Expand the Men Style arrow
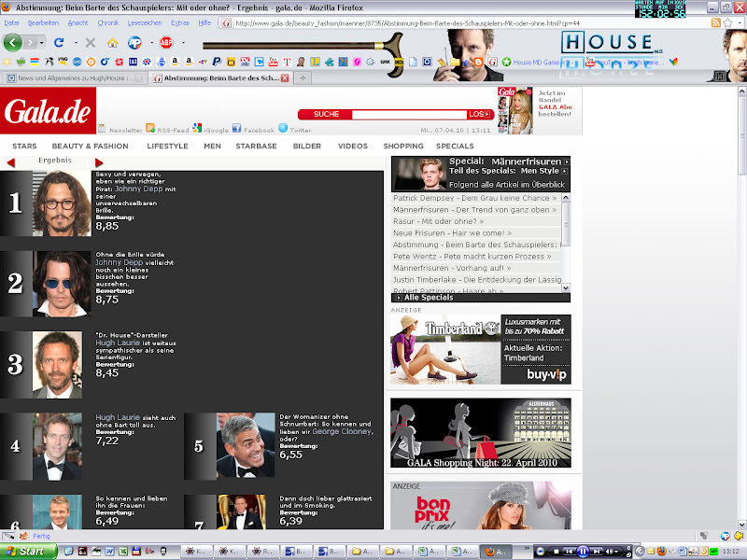This screenshot has height=560, width=747. 565,171
